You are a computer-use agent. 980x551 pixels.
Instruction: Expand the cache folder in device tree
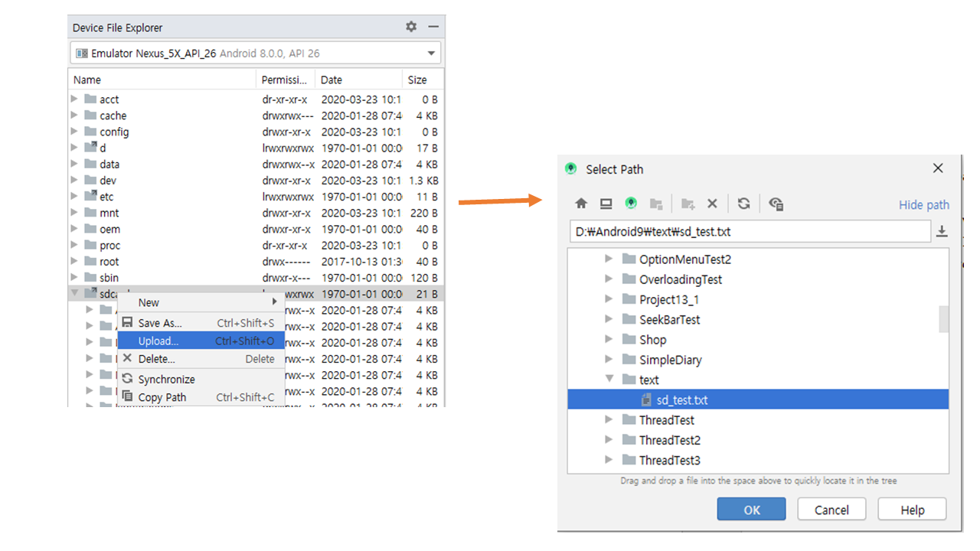tap(74, 116)
